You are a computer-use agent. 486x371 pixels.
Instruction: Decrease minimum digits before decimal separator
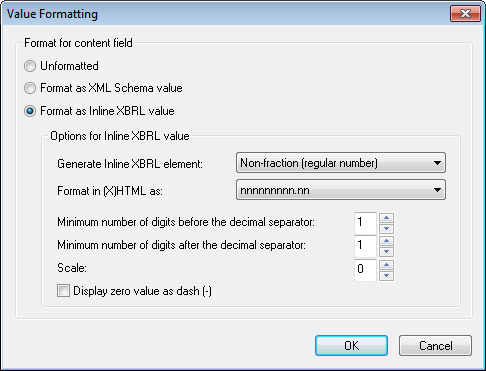(386, 229)
